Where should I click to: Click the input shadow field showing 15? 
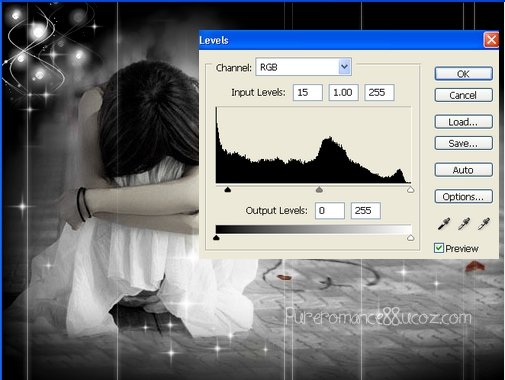coord(308,92)
